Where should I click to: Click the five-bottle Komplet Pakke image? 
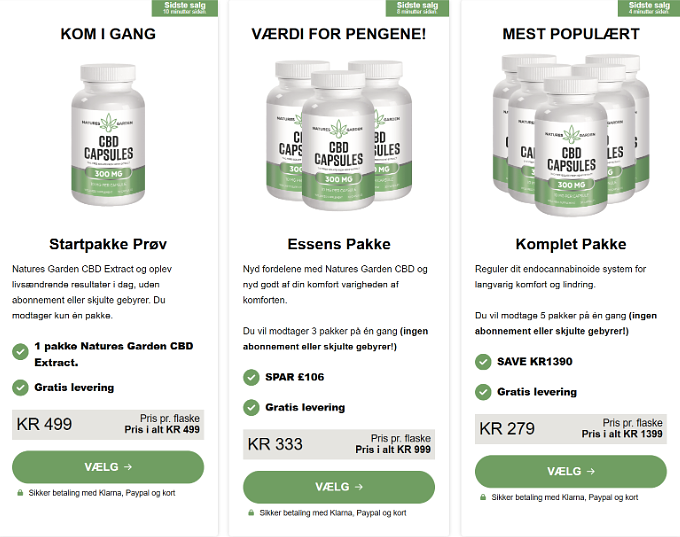click(570, 137)
